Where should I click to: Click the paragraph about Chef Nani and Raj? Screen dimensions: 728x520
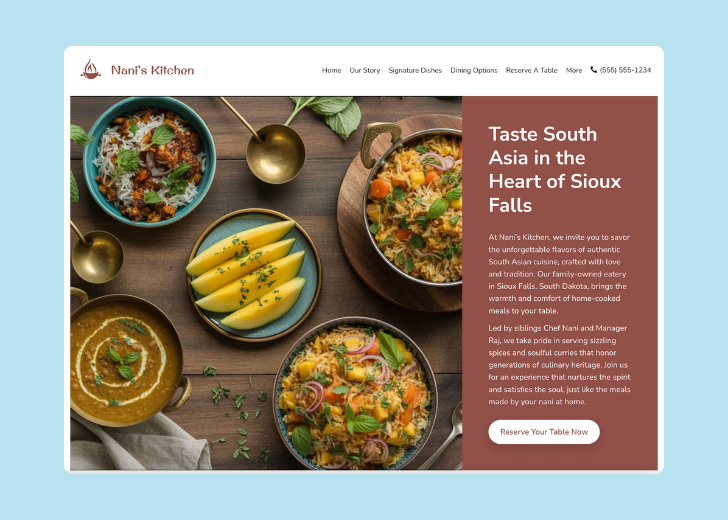coord(559,364)
